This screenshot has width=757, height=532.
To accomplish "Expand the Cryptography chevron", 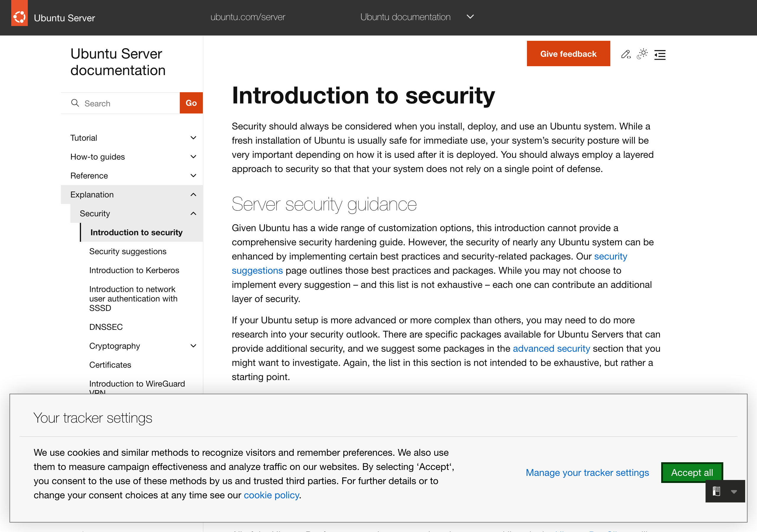I will (193, 346).
